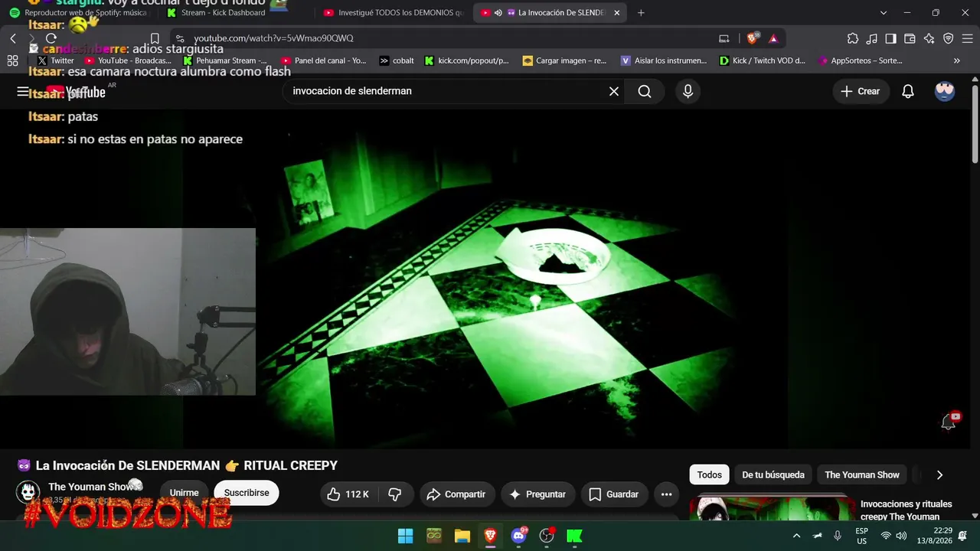Open a new browser tab
The image size is (980, 551).
click(x=641, y=13)
